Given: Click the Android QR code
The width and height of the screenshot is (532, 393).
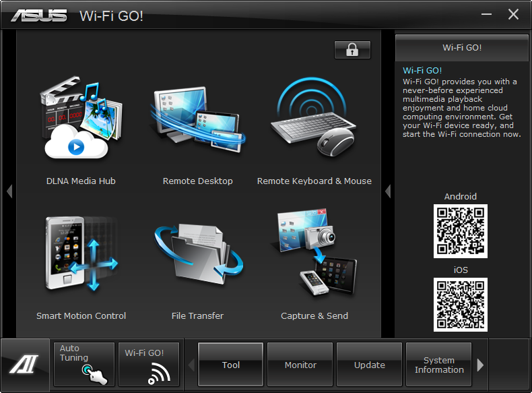Looking at the screenshot, I should point(461,231).
